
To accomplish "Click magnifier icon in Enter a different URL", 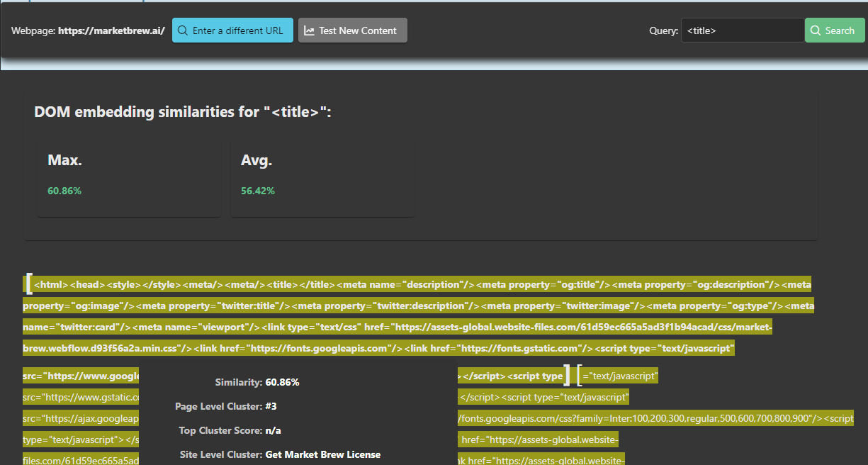I will 183,30.
